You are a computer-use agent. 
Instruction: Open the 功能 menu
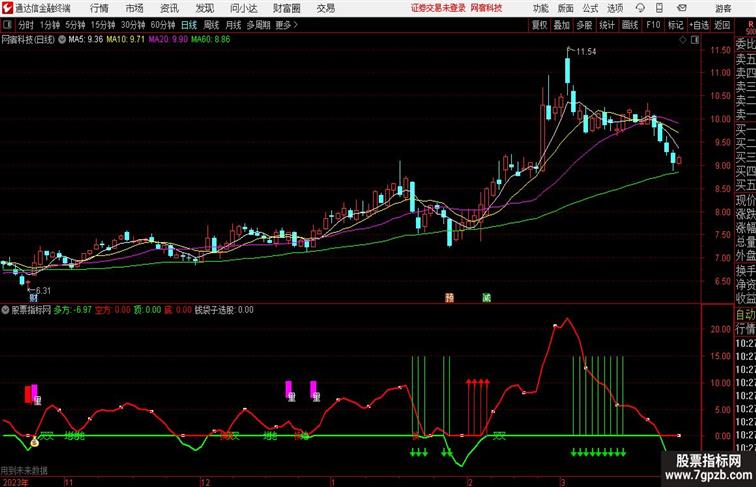541,8
